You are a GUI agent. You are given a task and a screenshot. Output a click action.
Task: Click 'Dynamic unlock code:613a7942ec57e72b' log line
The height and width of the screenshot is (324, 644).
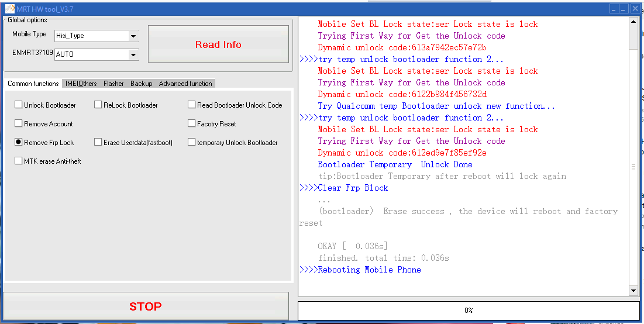point(402,47)
